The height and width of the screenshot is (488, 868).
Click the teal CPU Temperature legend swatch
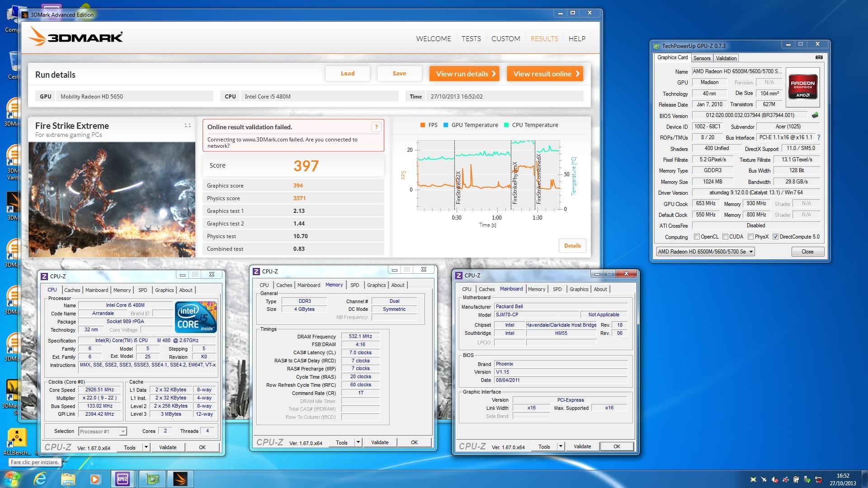[x=506, y=125]
